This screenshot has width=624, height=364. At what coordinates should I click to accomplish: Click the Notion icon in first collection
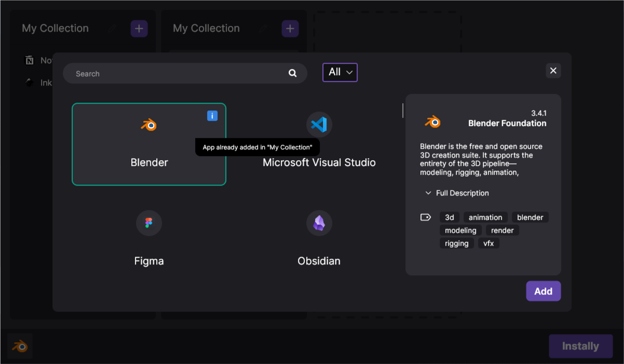[x=30, y=61]
